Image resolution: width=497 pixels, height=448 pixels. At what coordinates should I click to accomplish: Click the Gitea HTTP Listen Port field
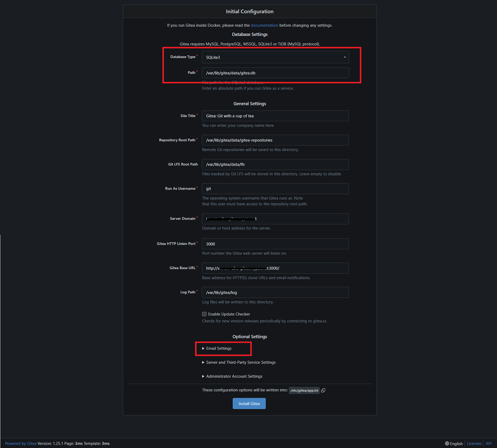point(275,244)
